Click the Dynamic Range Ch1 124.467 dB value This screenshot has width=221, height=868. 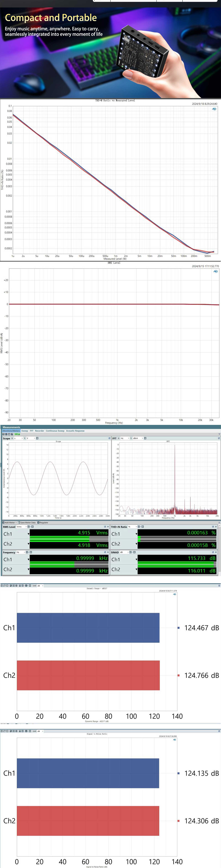point(202,628)
